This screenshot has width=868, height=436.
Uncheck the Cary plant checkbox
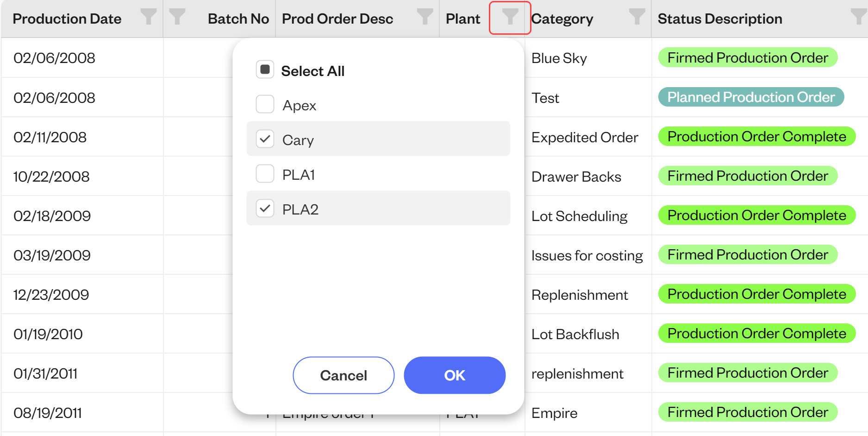click(x=265, y=139)
